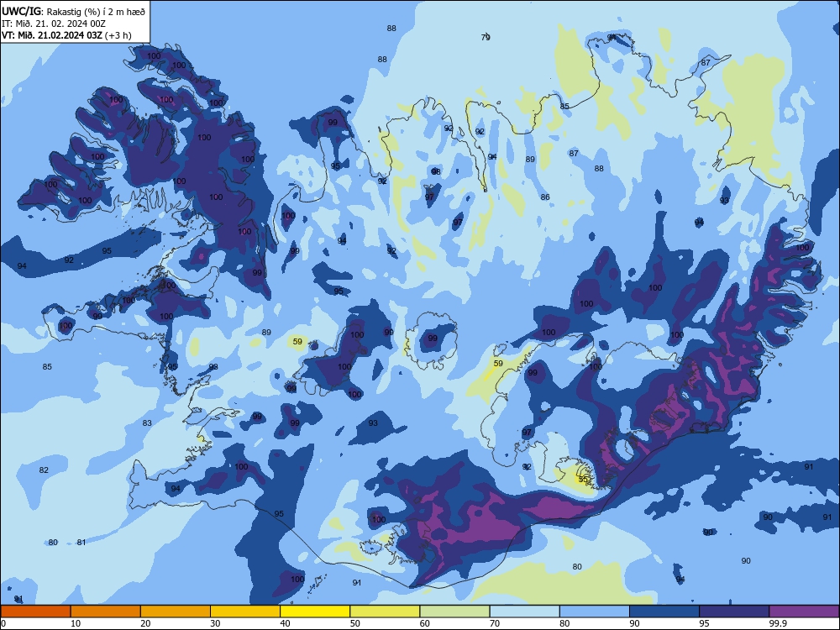Click the '83' humidity value on the map
The height and width of the screenshot is (630, 840).
[x=147, y=423]
